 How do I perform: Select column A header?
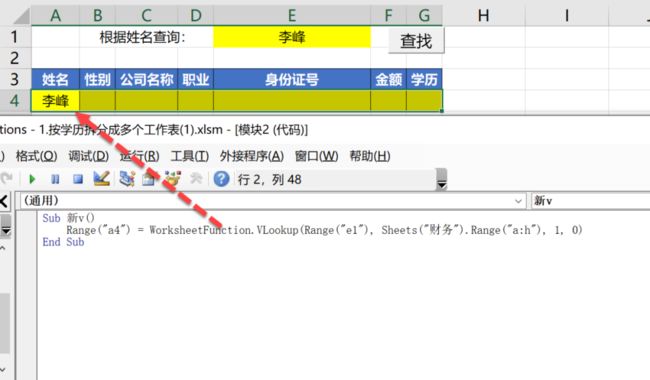(55, 15)
